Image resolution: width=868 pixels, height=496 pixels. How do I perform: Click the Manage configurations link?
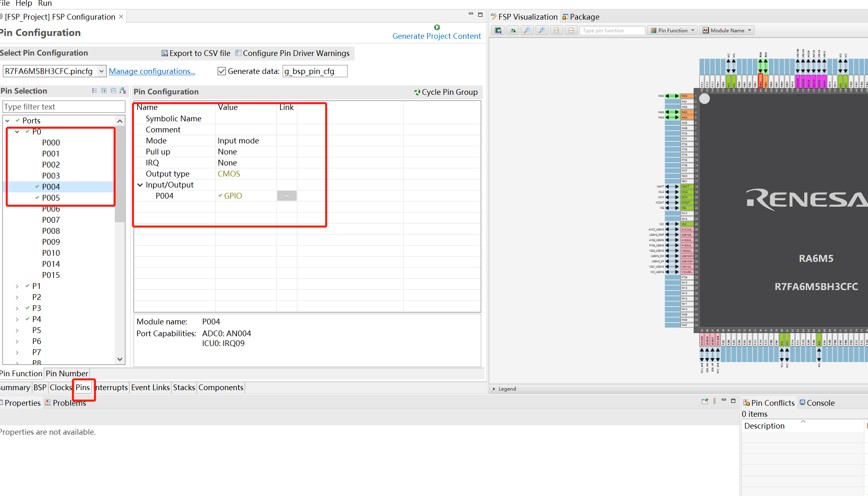point(152,71)
